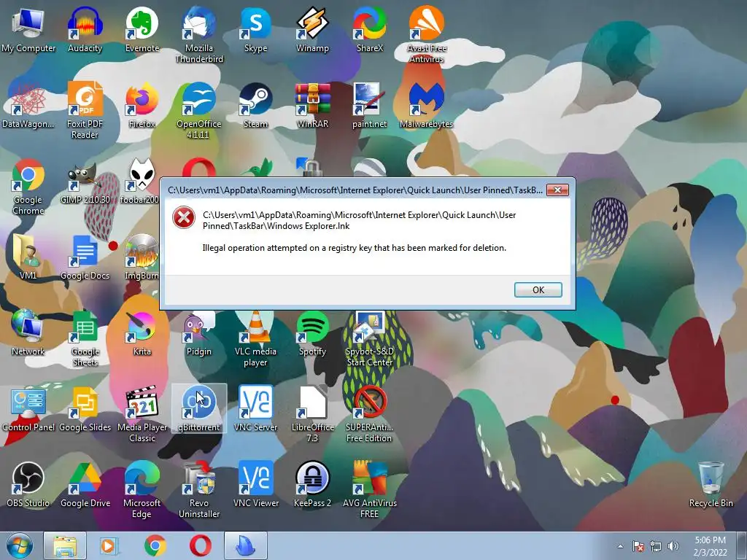
Task: Open the Windows Start menu orb
Action: [20, 545]
